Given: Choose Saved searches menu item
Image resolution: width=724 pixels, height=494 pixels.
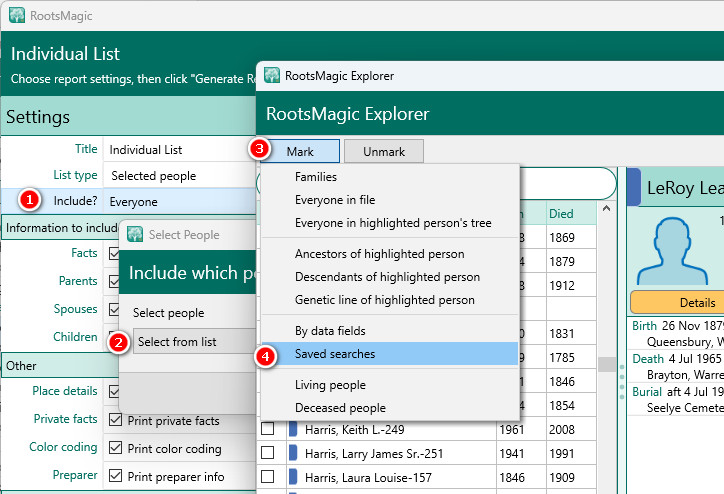Looking at the screenshot, I should click(390, 354).
